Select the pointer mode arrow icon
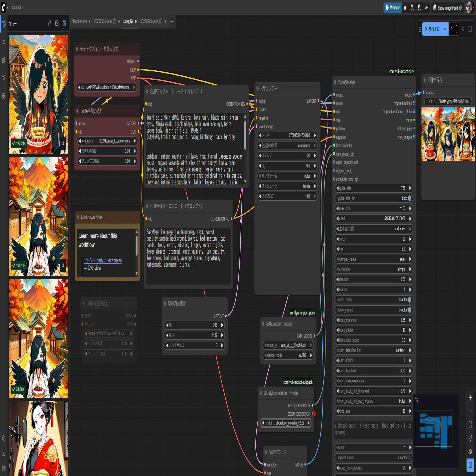Viewport: 476px width, 476px height. coord(470,438)
